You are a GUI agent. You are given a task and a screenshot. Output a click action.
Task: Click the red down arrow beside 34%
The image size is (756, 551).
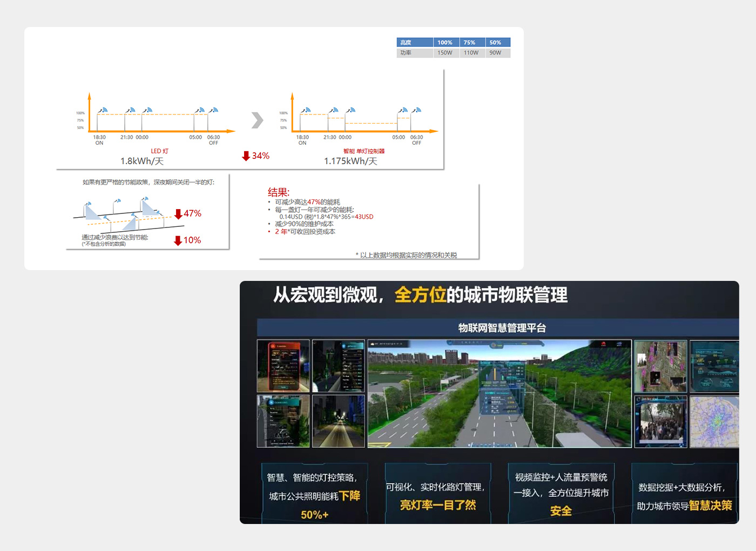246,156
